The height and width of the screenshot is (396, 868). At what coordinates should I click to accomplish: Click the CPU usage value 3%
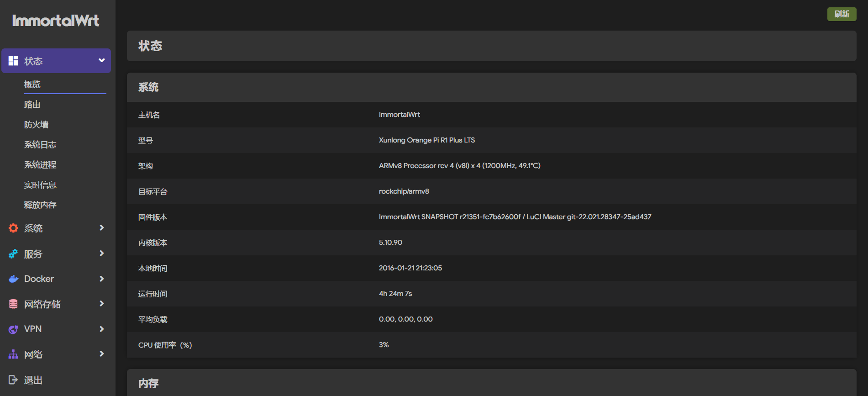point(384,345)
